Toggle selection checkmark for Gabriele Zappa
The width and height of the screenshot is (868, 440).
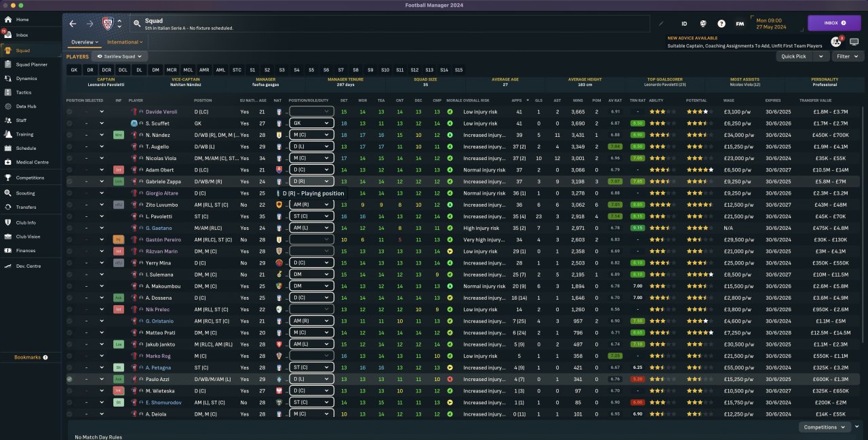(x=69, y=182)
